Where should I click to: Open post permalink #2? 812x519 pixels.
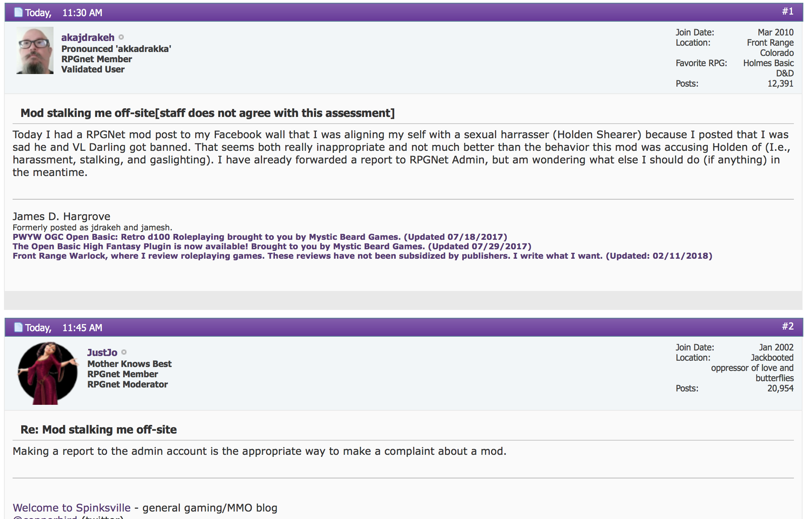point(788,326)
